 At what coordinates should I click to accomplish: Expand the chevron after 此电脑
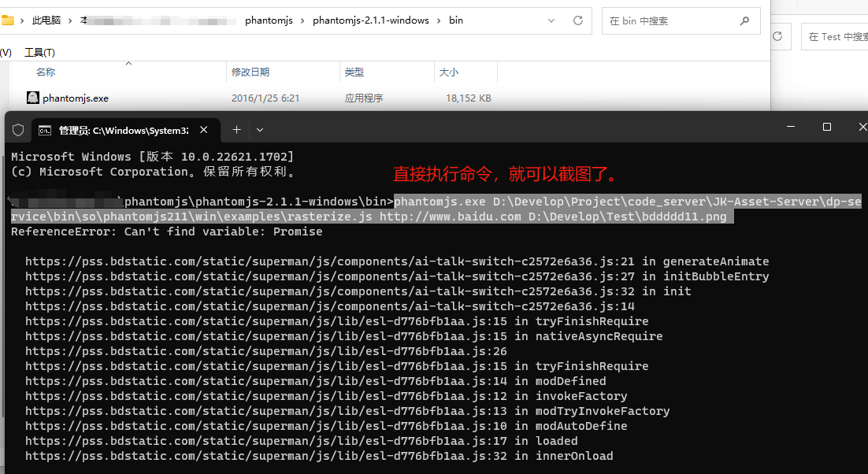70,20
